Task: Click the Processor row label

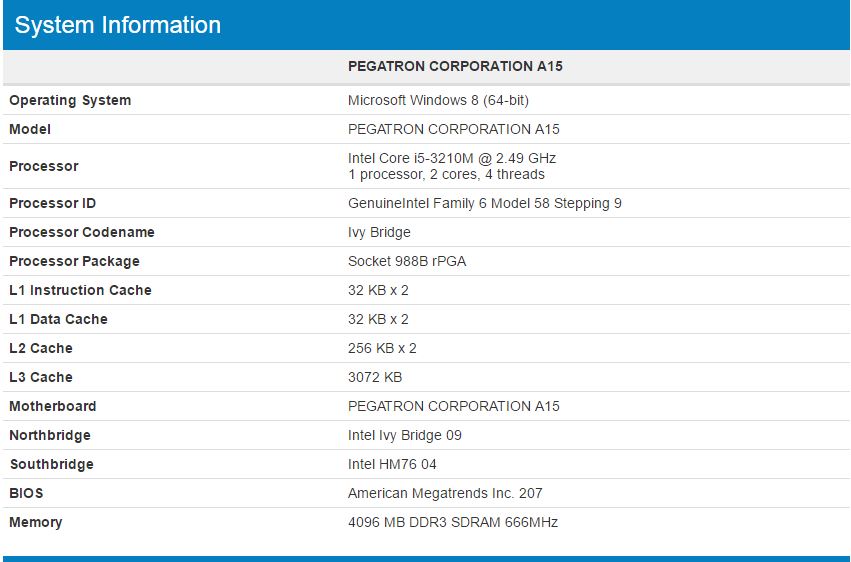Action: tap(44, 166)
